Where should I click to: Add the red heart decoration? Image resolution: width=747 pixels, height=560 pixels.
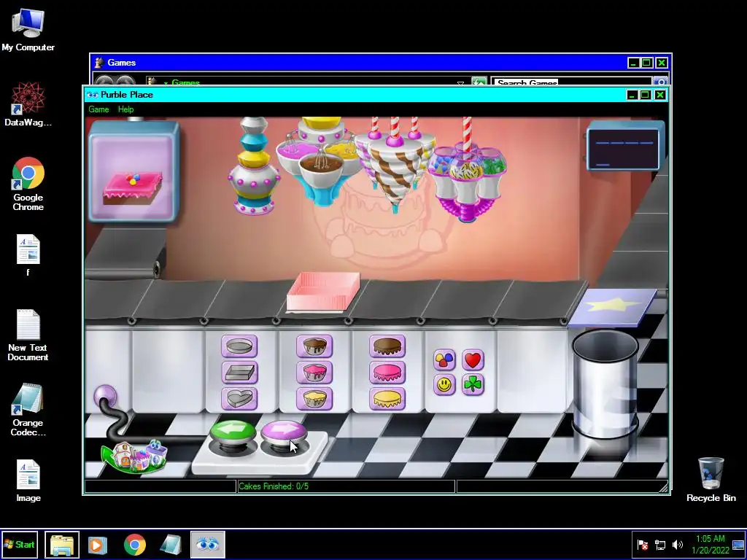click(473, 359)
